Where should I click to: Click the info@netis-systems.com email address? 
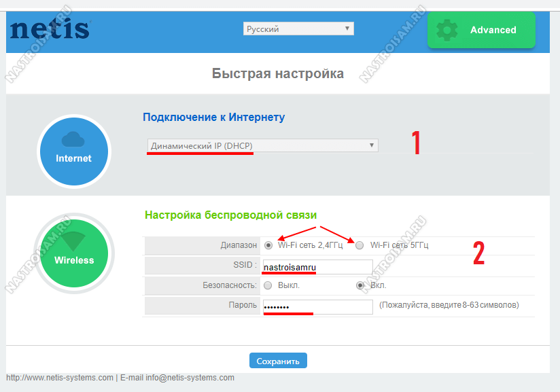click(x=190, y=378)
